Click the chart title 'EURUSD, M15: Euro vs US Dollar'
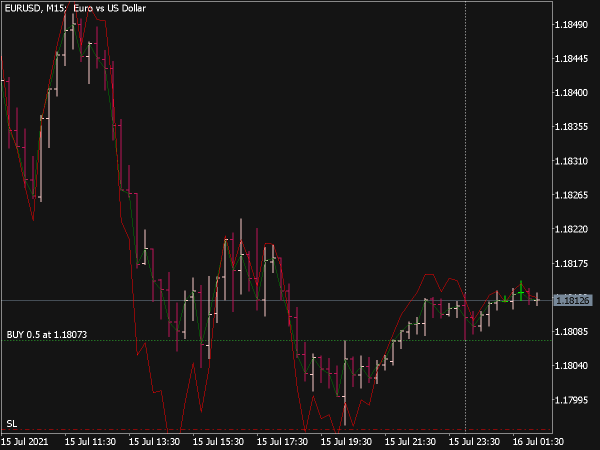Viewport: 600px width, 450px height. coord(75,8)
